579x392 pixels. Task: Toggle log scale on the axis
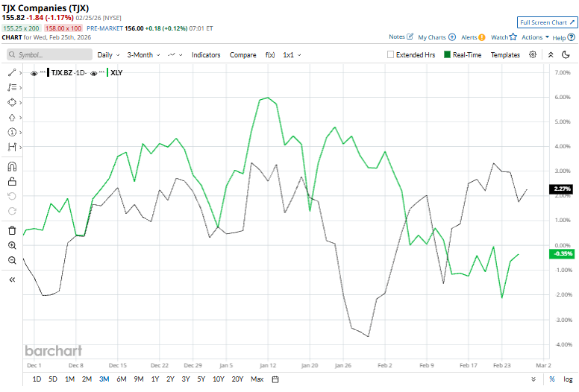568,379
